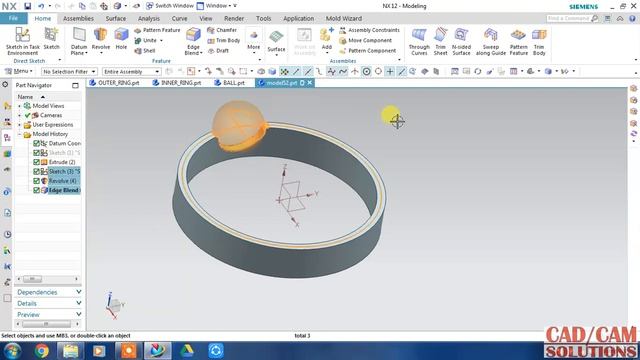Viewport: 640px width, 360px height.
Task: Open the Menu dropdown button
Action: 19,71
